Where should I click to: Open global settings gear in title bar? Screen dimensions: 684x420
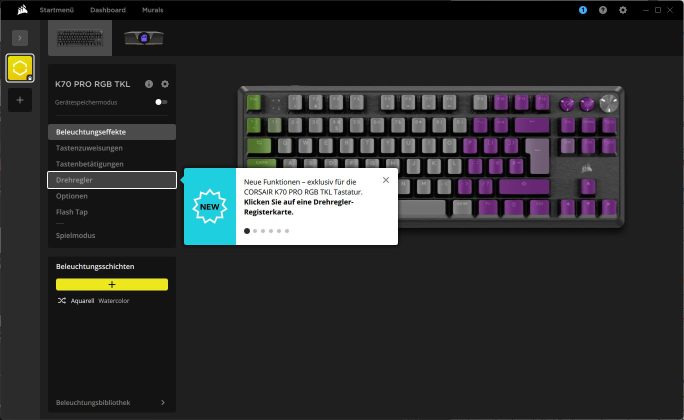623,10
